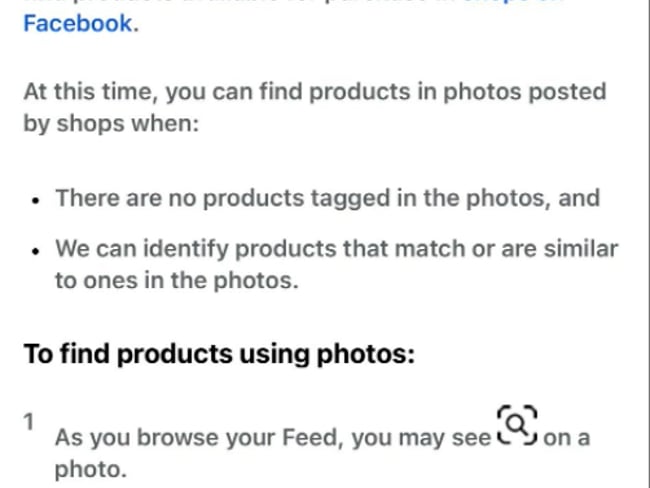This screenshot has width=650, height=488.
Task: Click the first bullet point dot
Action: [x=36, y=199]
